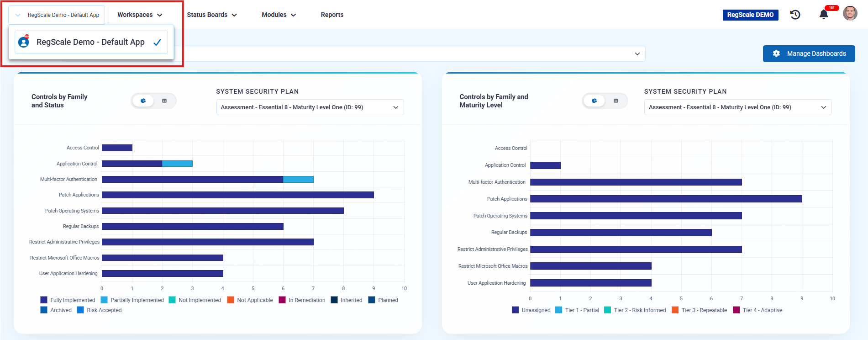Image resolution: width=868 pixels, height=340 pixels.
Task: Click the Manage Dashboards button
Action: point(809,53)
